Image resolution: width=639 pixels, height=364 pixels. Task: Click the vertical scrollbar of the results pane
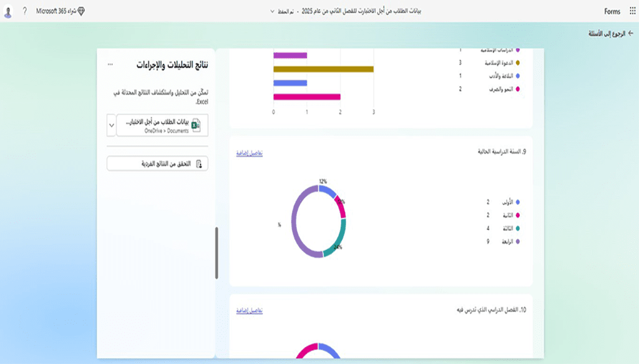(x=217, y=253)
